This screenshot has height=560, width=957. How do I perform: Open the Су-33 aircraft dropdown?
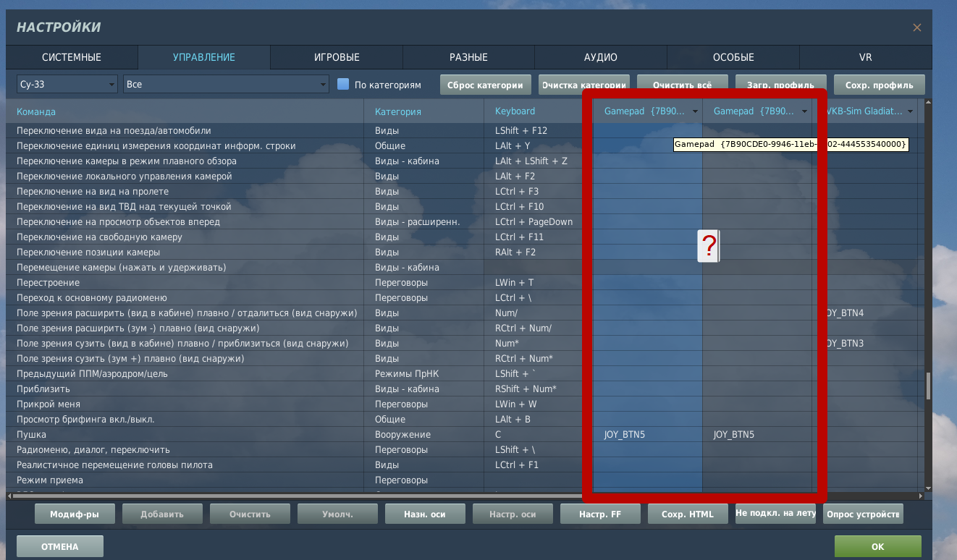(x=67, y=84)
